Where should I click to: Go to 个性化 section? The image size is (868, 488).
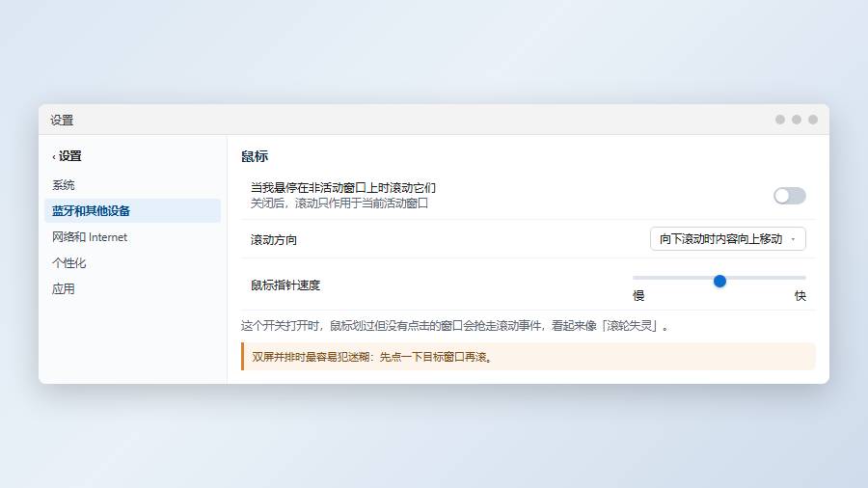click(x=132, y=263)
